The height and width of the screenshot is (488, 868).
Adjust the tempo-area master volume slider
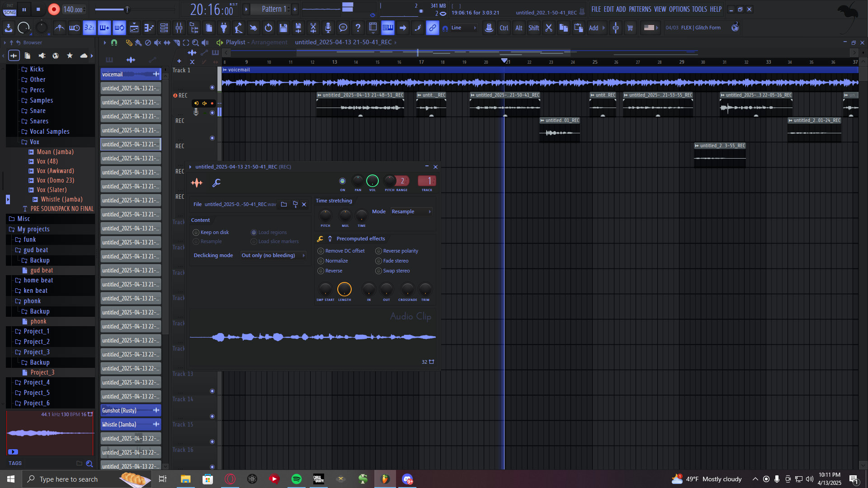(x=127, y=9)
